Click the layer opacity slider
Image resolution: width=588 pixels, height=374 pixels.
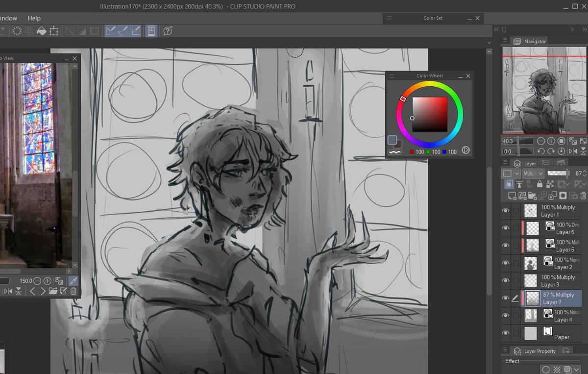pyautogui.click(x=559, y=174)
